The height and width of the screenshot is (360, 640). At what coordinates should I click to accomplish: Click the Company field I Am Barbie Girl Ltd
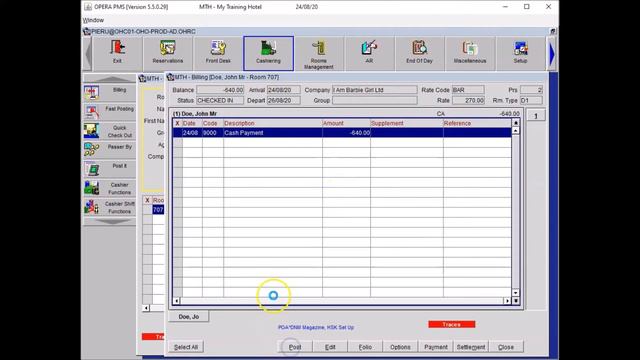[375, 90]
